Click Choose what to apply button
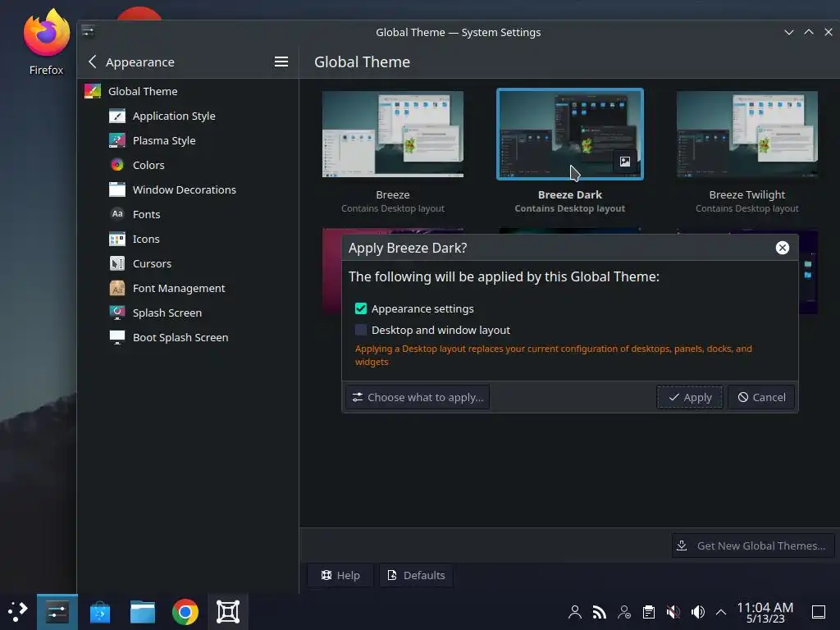 click(x=418, y=398)
